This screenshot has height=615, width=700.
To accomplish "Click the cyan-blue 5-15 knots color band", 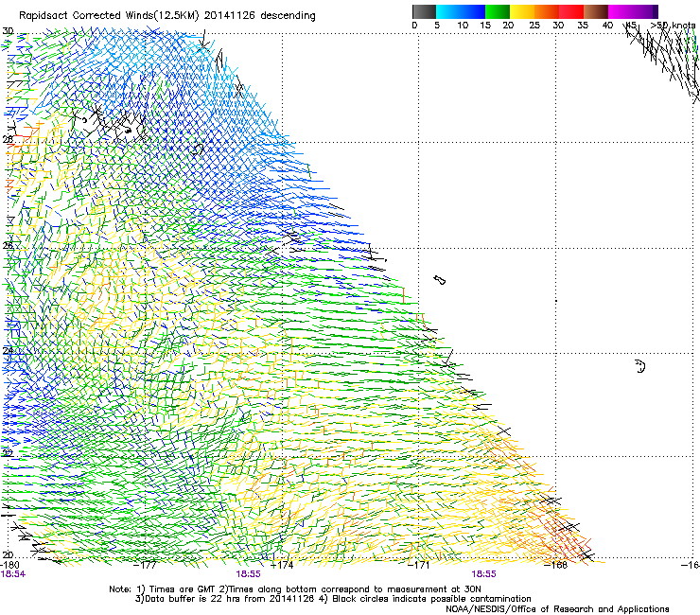I will (x=461, y=11).
